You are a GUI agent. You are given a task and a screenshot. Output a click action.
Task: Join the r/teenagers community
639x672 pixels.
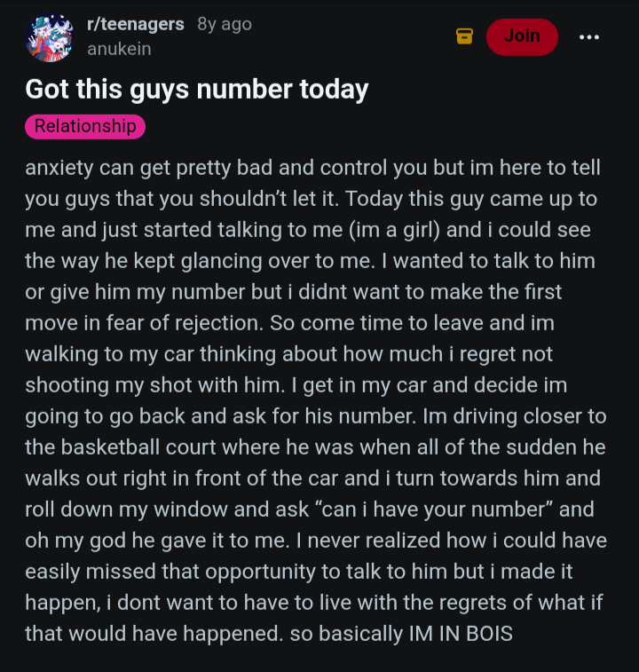(x=522, y=37)
